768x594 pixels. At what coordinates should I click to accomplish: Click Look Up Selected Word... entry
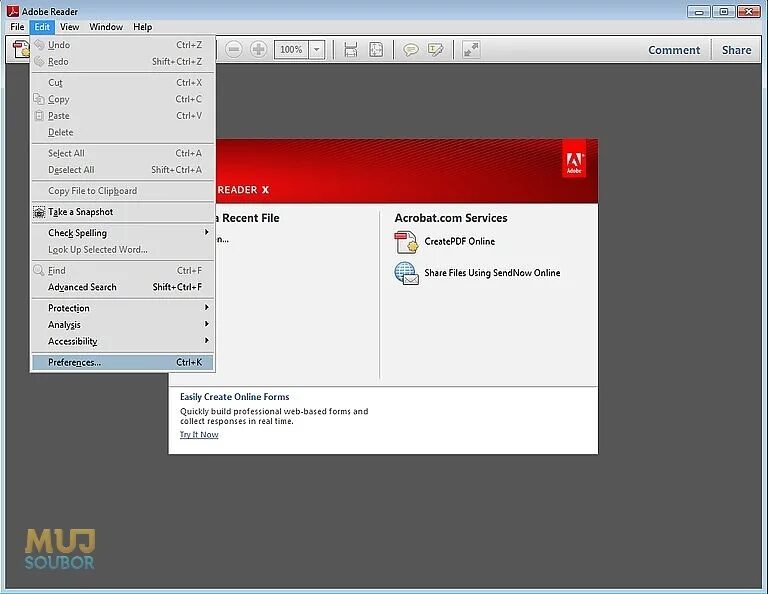pyautogui.click(x=123, y=250)
